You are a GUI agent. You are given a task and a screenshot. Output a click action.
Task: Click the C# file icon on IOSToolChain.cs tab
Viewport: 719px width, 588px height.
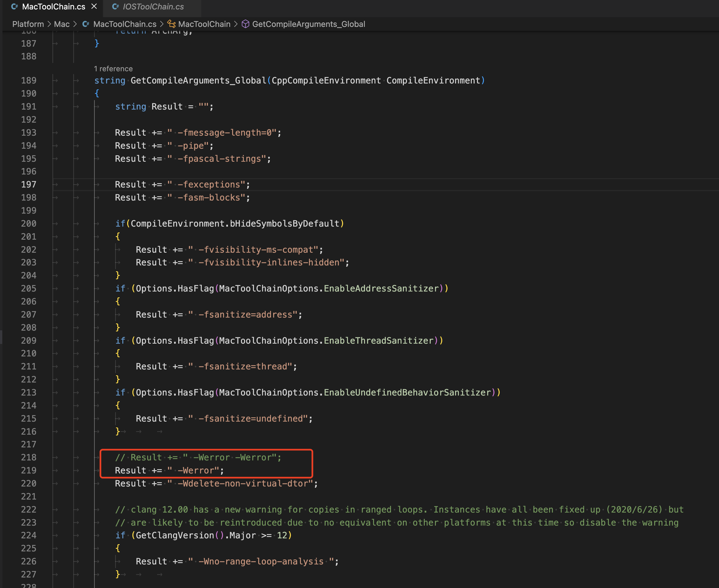click(115, 6)
